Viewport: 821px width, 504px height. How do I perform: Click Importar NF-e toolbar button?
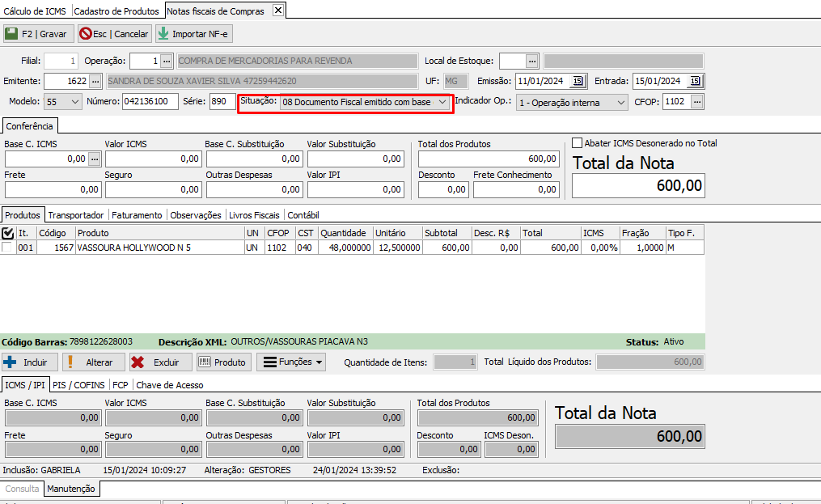(193, 34)
